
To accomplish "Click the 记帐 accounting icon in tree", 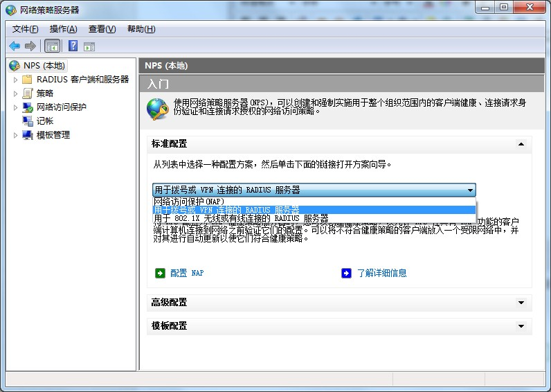I will point(28,121).
